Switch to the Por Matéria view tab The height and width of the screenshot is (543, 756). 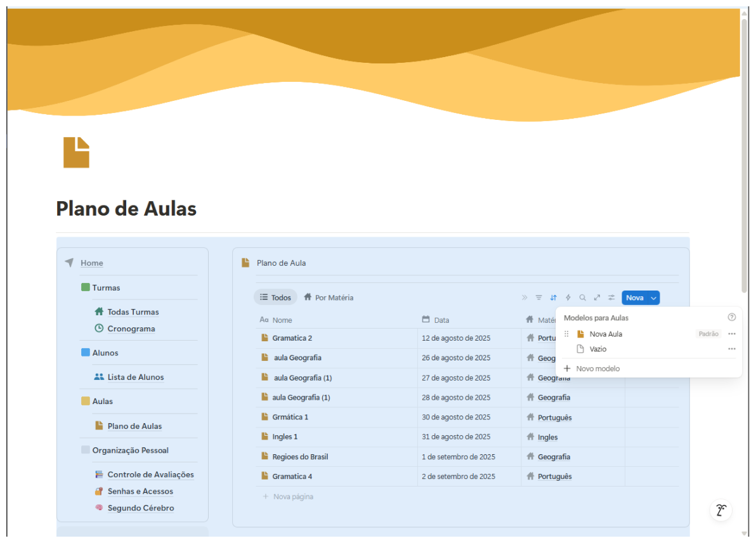[329, 298]
